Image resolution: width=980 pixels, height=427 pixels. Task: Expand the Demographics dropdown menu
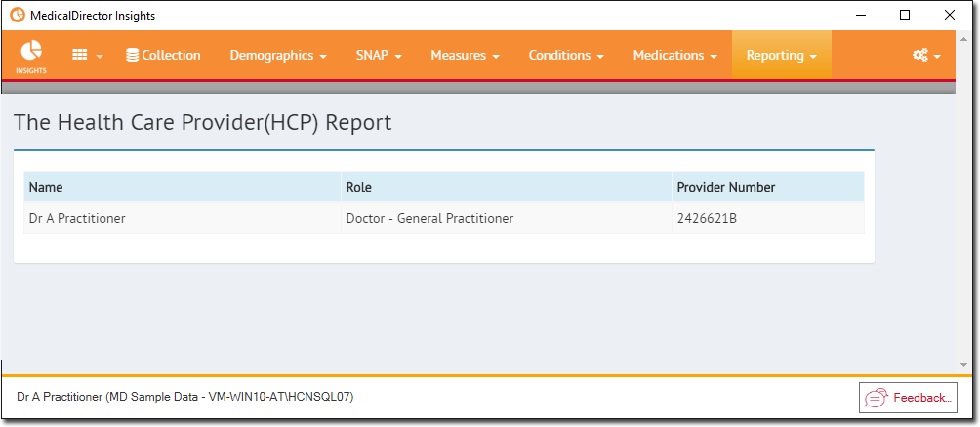click(279, 55)
